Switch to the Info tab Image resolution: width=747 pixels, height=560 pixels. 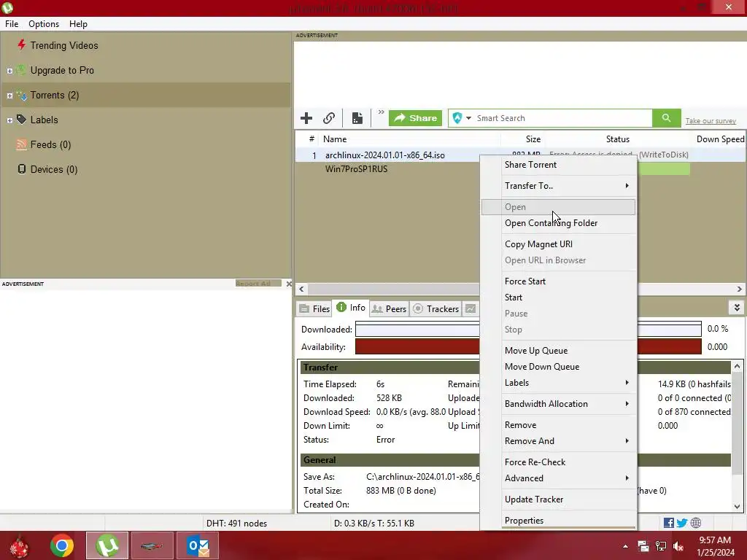pyautogui.click(x=351, y=308)
